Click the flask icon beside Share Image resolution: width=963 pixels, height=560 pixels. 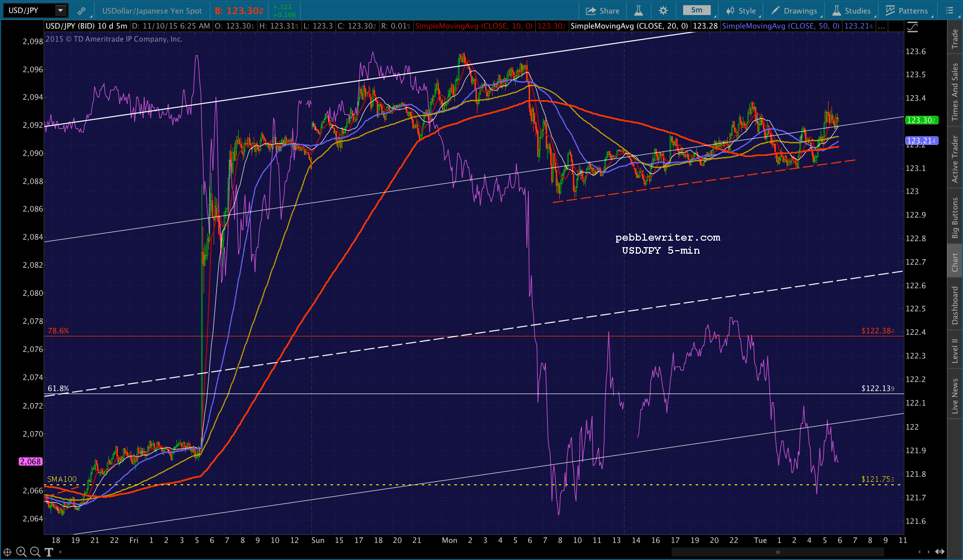[638, 11]
